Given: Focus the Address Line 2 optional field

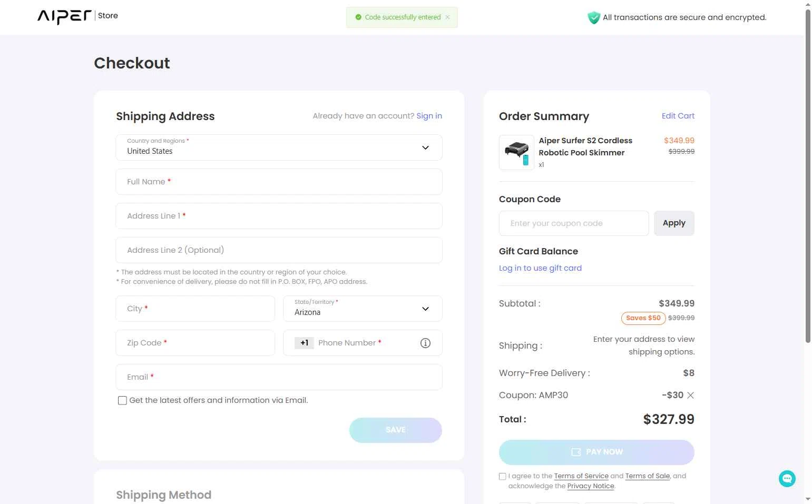Looking at the screenshot, I should (x=279, y=250).
